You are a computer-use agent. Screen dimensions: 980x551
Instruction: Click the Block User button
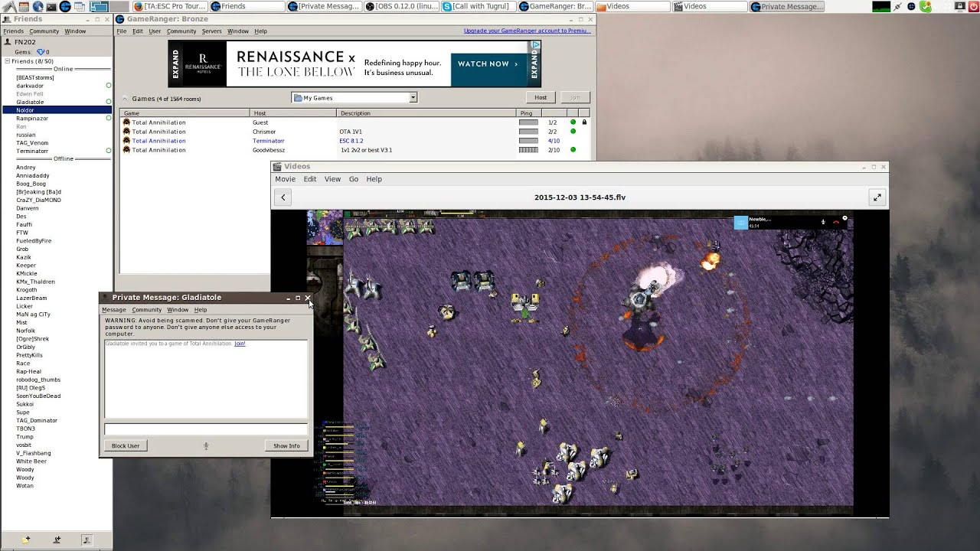click(126, 445)
